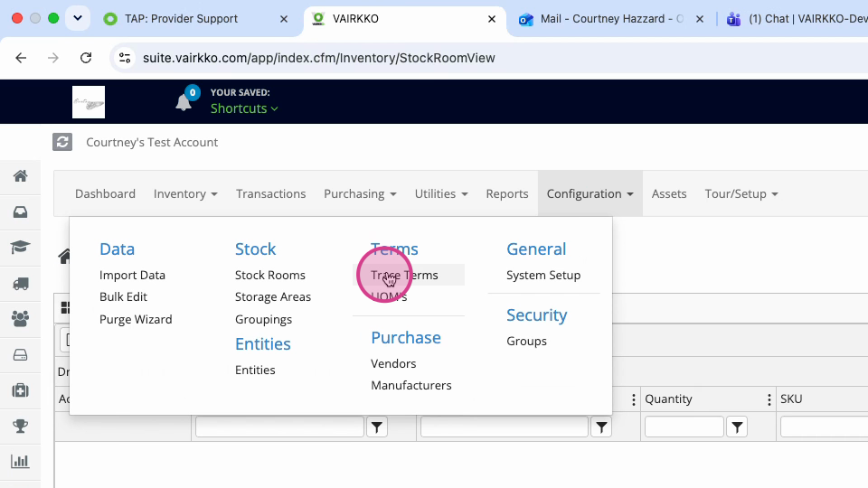Collapse the Configuration menu
The height and width of the screenshot is (488, 868).
pos(590,193)
